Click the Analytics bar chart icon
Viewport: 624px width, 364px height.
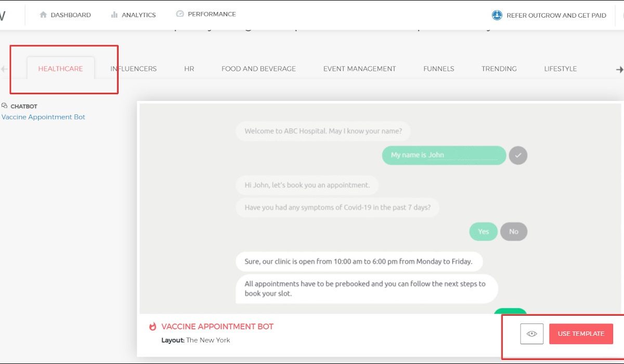[x=114, y=15]
